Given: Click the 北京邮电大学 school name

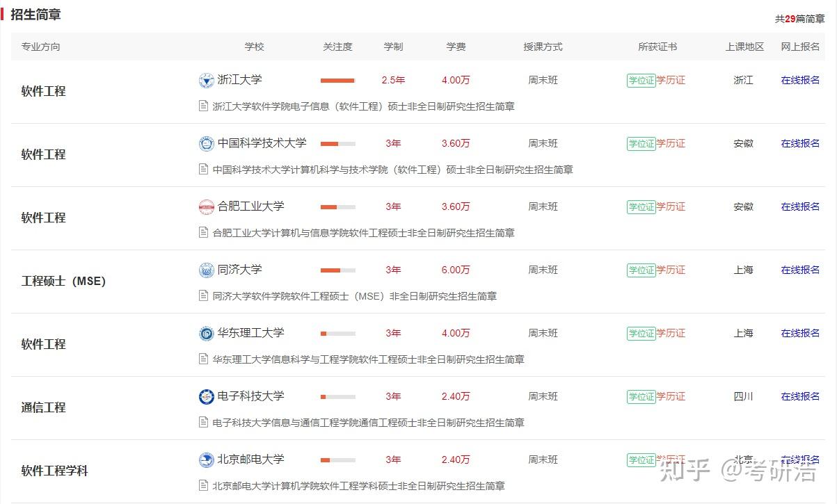Looking at the screenshot, I should click(250, 460).
